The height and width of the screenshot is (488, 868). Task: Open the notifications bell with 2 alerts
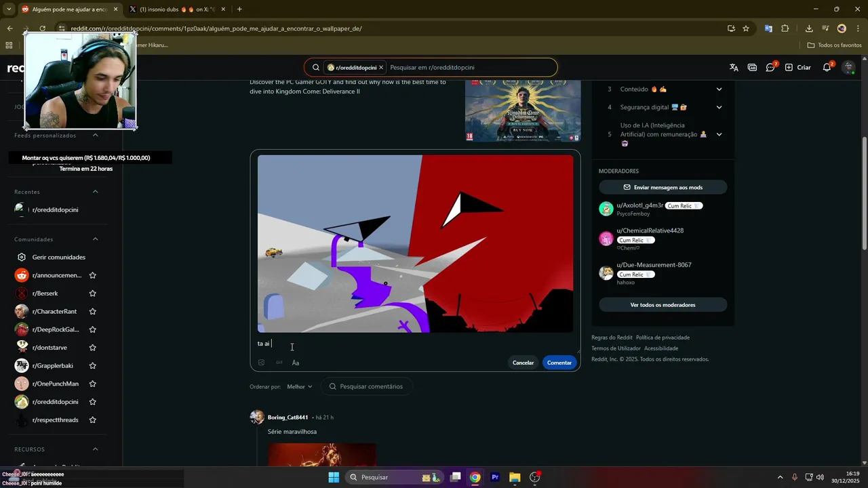pos(827,67)
